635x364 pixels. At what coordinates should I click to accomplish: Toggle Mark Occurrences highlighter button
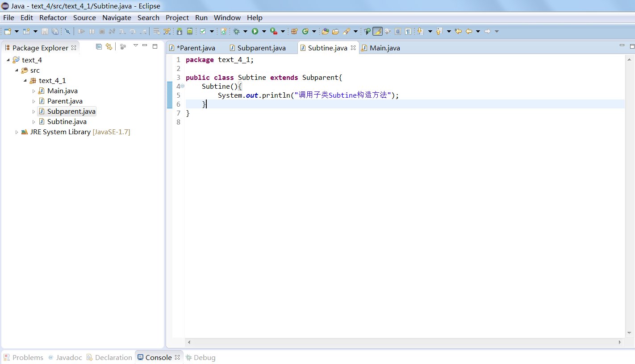[377, 31]
